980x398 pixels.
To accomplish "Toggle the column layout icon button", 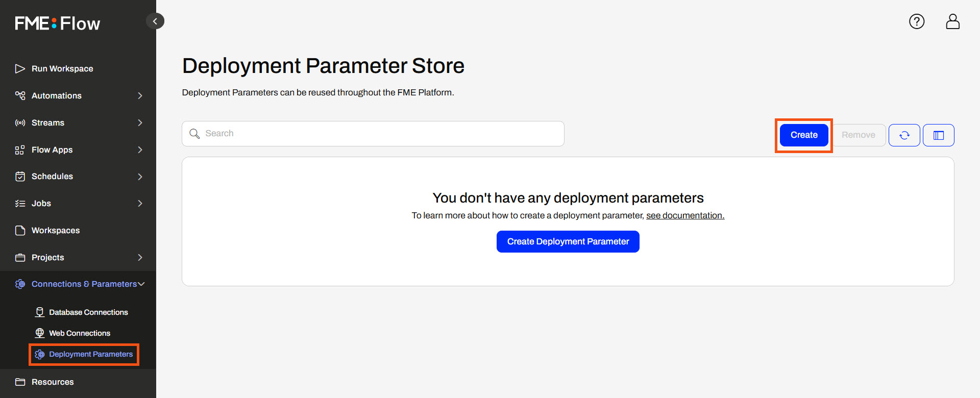I will [938, 135].
